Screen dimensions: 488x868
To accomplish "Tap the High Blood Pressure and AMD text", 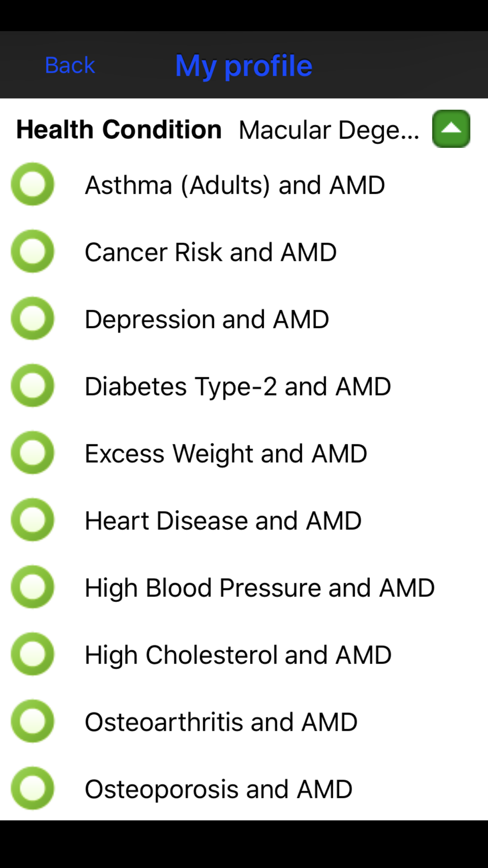I will click(x=260, y=588).
